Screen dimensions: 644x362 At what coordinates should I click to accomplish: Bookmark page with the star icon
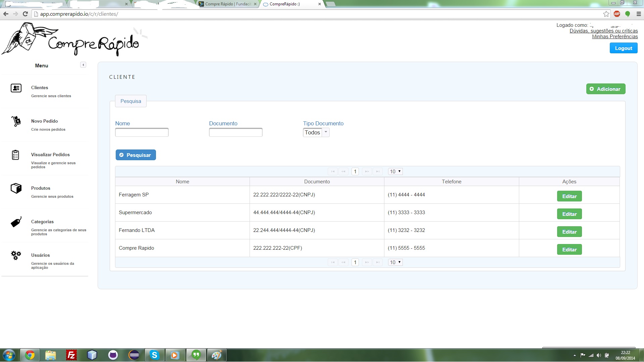(x=606, y=14)
